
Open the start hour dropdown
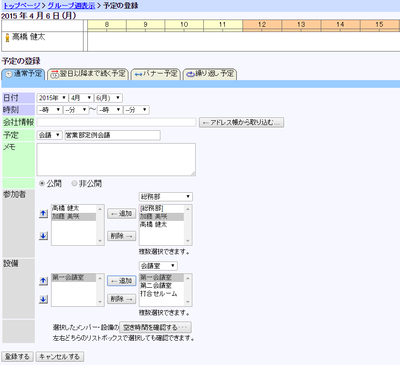coord(50,110)
